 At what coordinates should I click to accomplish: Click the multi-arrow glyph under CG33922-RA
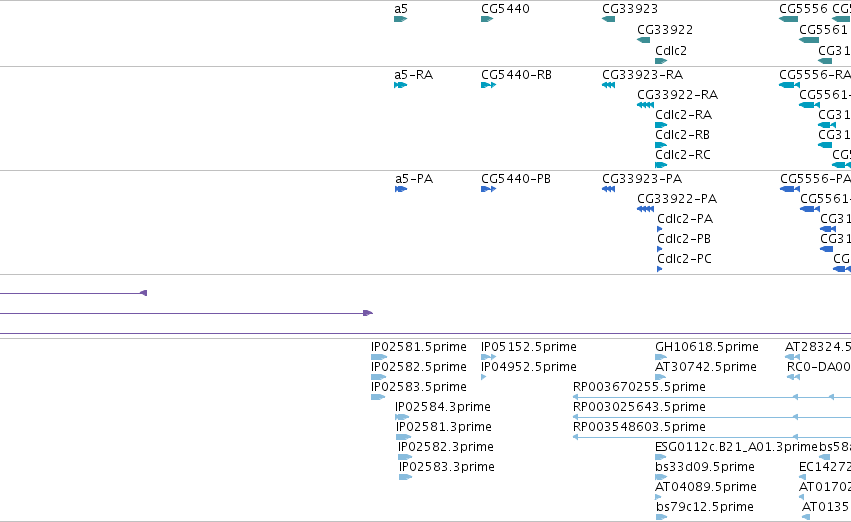point(645,105)
